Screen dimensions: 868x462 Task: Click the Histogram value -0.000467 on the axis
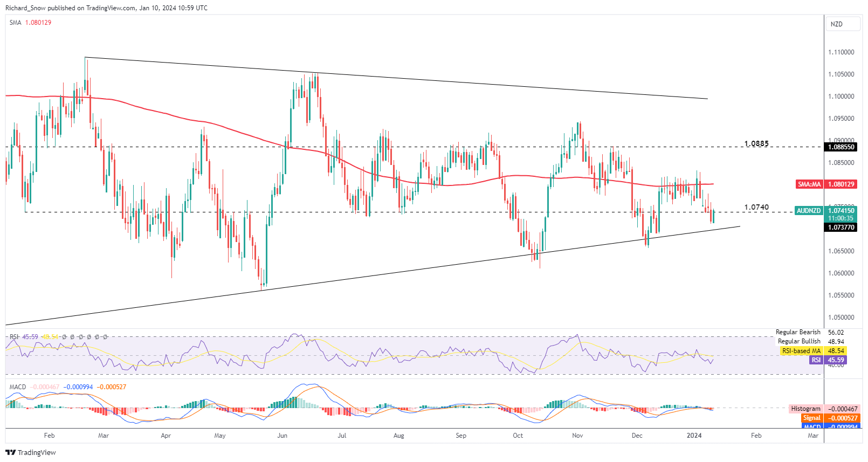click(843, 409)
